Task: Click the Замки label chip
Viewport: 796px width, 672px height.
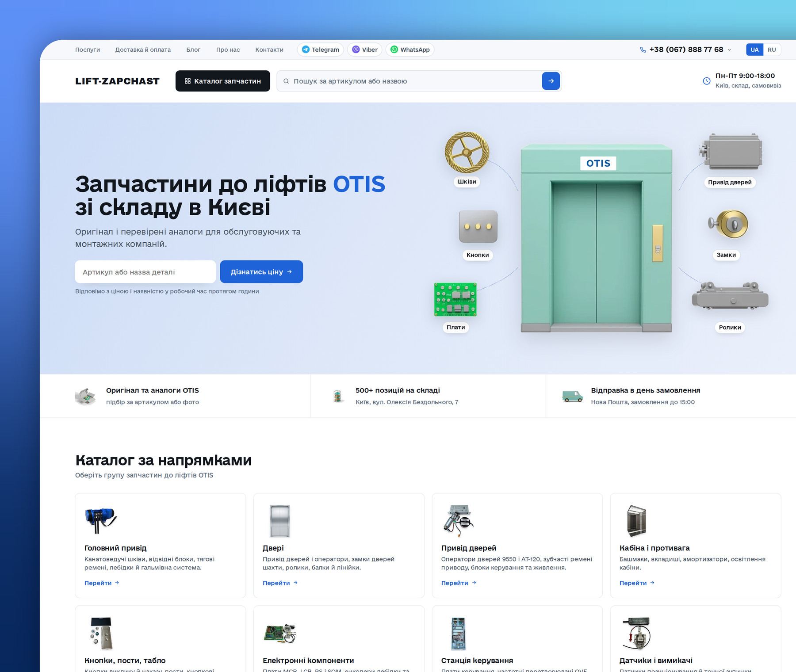Action: (x=726, y=255)
